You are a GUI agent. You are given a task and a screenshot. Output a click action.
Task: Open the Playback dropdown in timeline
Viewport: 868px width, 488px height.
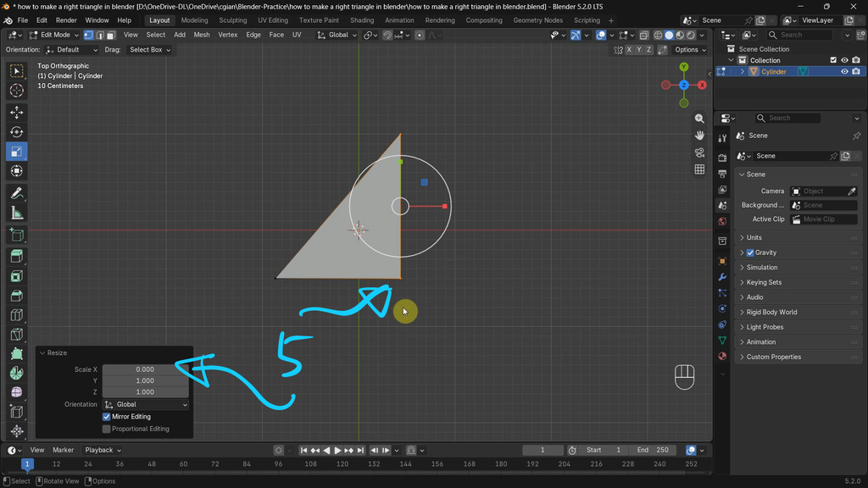pyautogui.click(x=103, y=451)
